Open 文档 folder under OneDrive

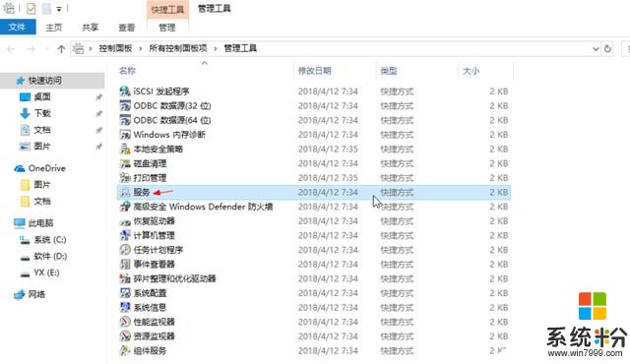(x=42, y=201)
